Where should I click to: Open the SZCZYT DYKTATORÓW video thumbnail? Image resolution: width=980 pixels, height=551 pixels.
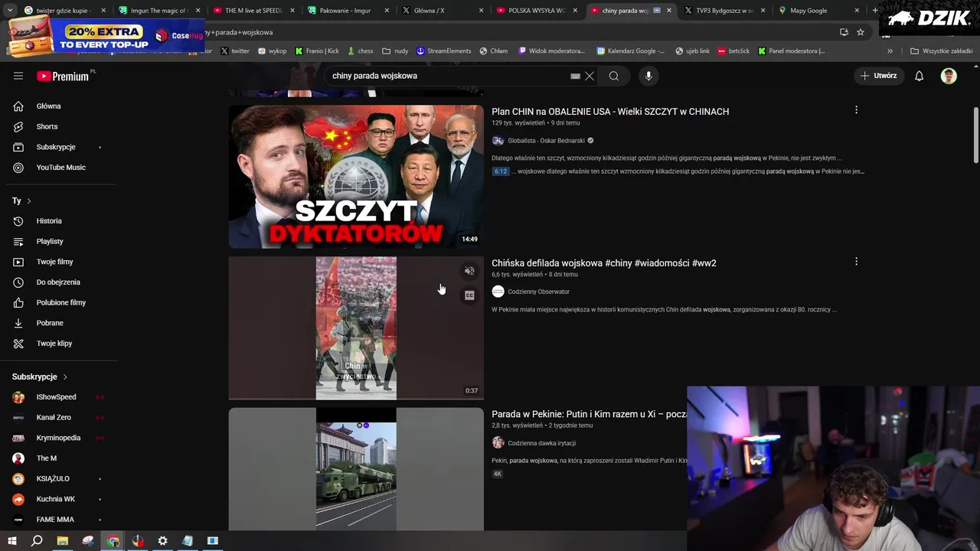coord(356,177)
